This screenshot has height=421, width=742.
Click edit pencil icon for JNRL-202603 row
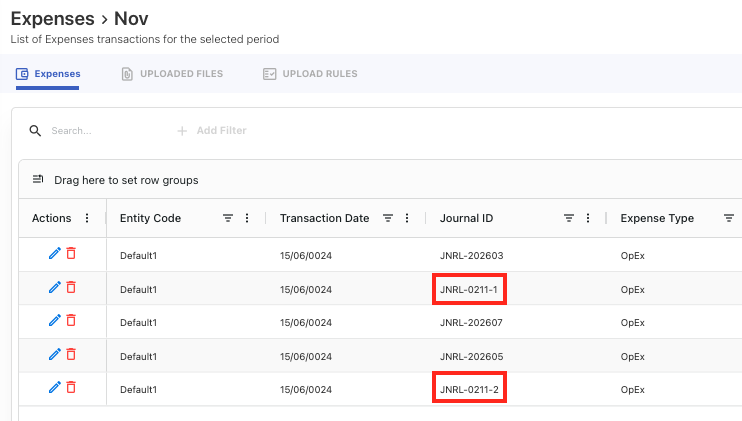54,254
